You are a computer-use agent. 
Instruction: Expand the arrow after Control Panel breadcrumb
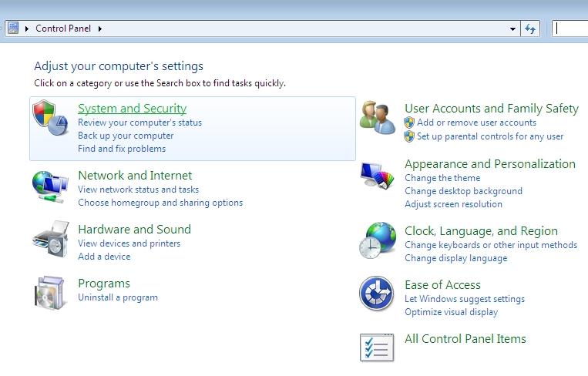tap(100, 29)
